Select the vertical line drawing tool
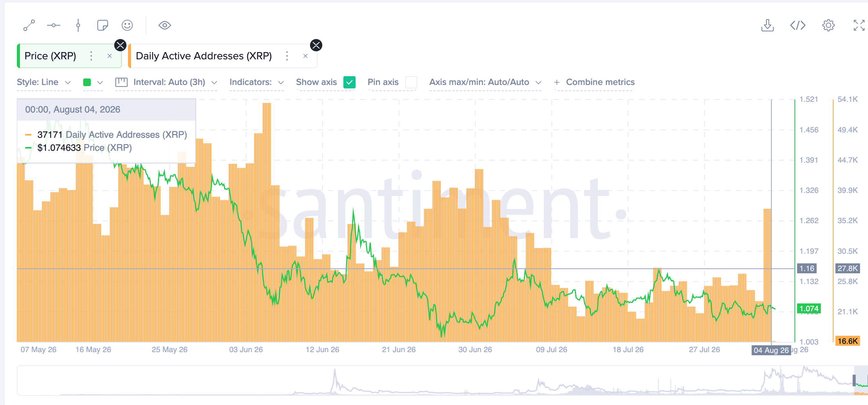This screenshot has height=405, width=868. [x=78, y=26]
